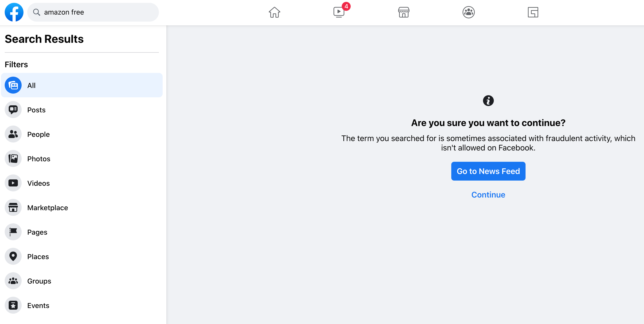Viewport: 644px width, 324px height.
Task: Show Events search results
Action: point(38,305)
